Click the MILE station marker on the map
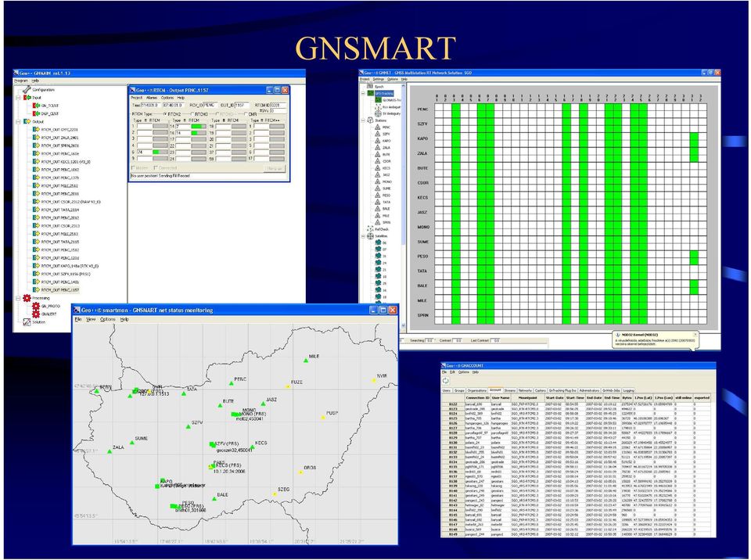The width and height of the screenshot is (751, 560). click(306, 361)
